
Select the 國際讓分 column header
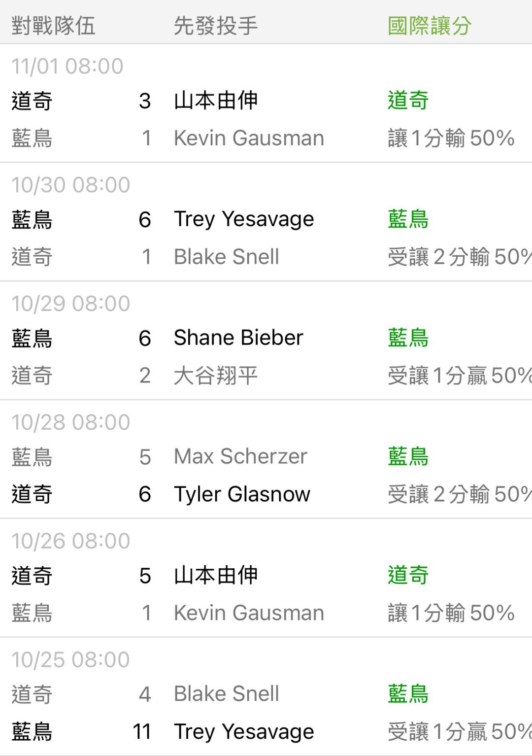click(429, 26)
